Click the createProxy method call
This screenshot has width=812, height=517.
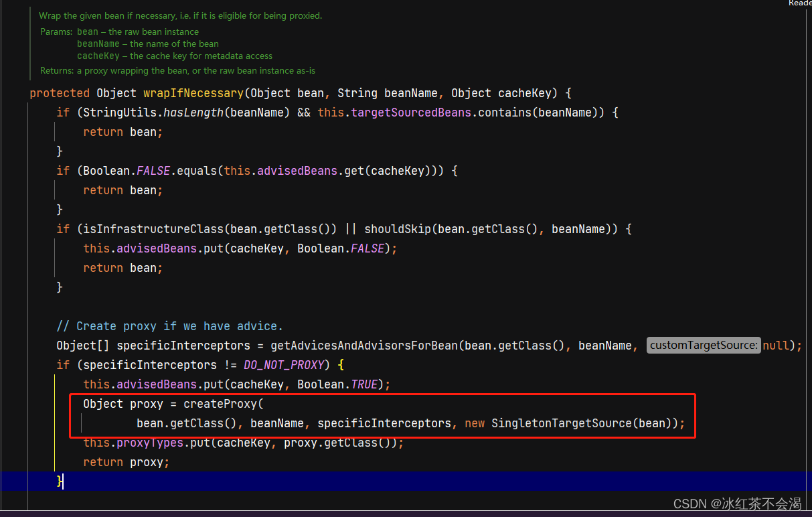[x=220, y=404]
